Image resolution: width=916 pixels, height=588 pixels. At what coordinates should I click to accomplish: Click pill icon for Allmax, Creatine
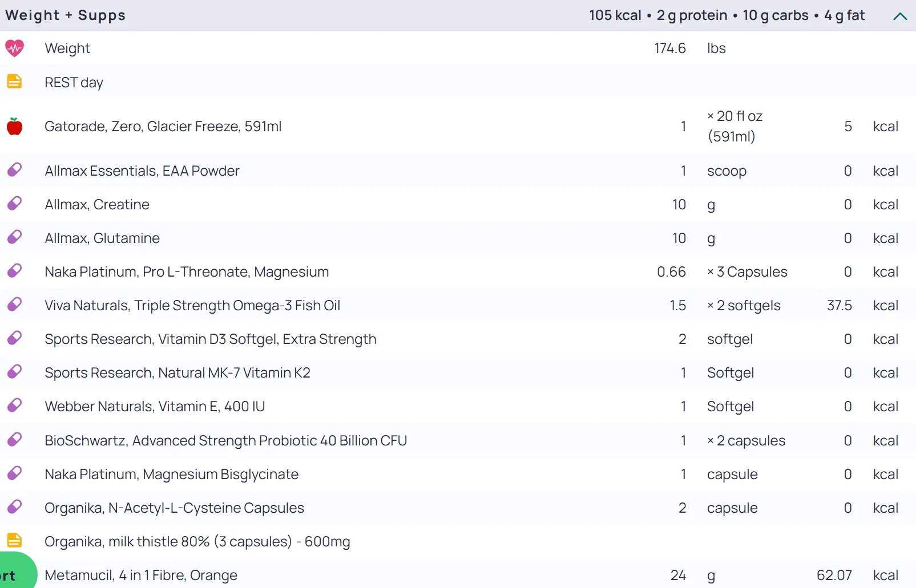[14, 204]
